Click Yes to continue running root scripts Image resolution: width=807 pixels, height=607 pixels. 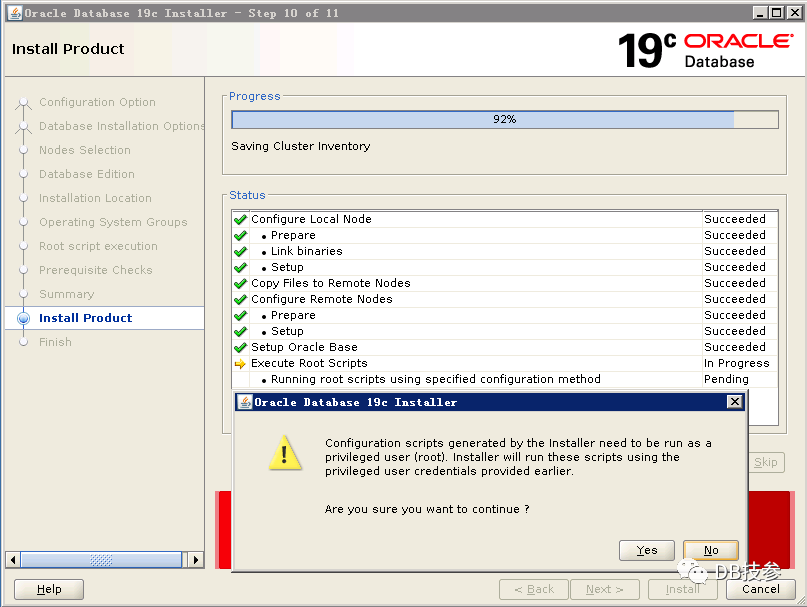646,550
